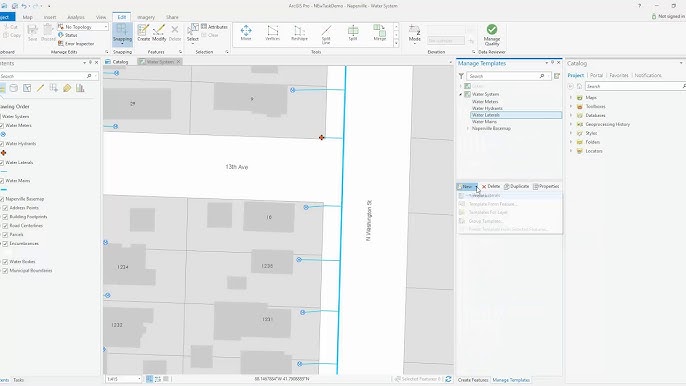Expand the Databases node in Catalog
Image resolution: width=686 pixels, height=386 pixels.
tap(571, 116)
